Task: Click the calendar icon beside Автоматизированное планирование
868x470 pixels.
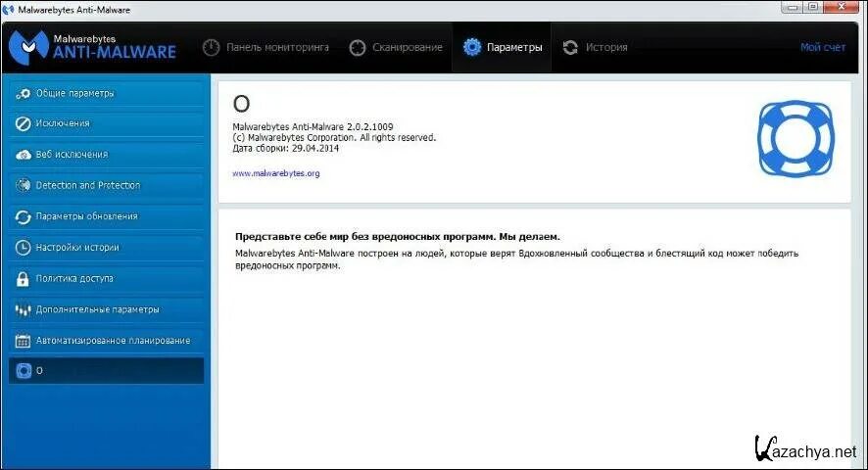Action: 23,341
